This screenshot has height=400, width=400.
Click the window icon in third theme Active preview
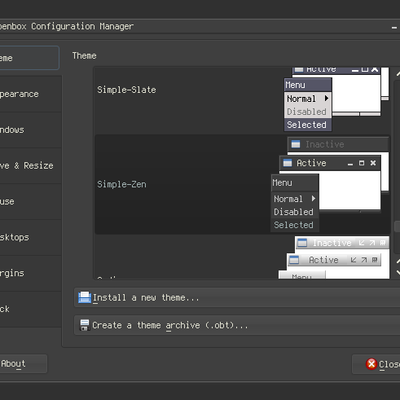(x=294, y=260)
